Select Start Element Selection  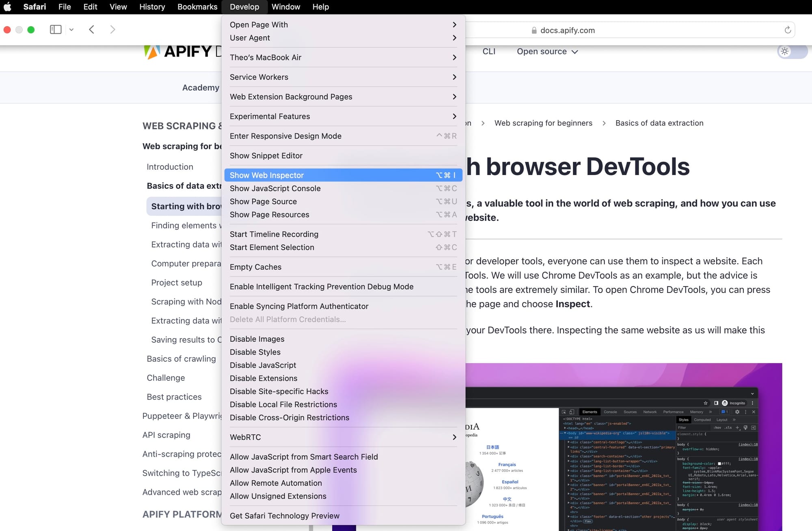272,247
